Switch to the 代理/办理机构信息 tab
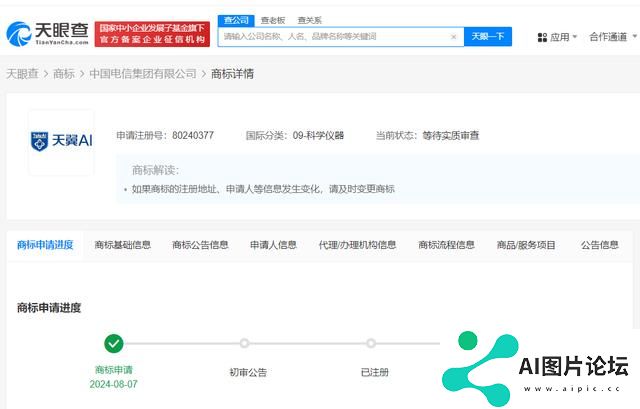The image size is (640, 409). click(x=357, y=245)
